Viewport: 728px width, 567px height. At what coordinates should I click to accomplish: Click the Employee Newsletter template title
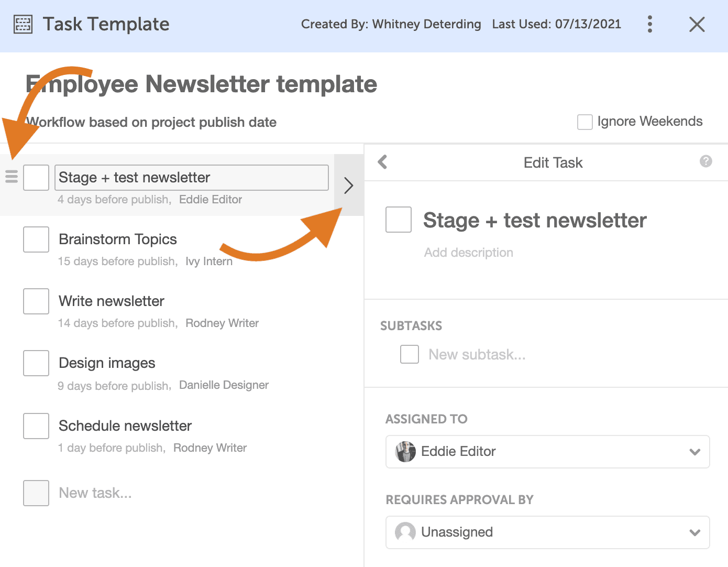(x=201, y=84)
